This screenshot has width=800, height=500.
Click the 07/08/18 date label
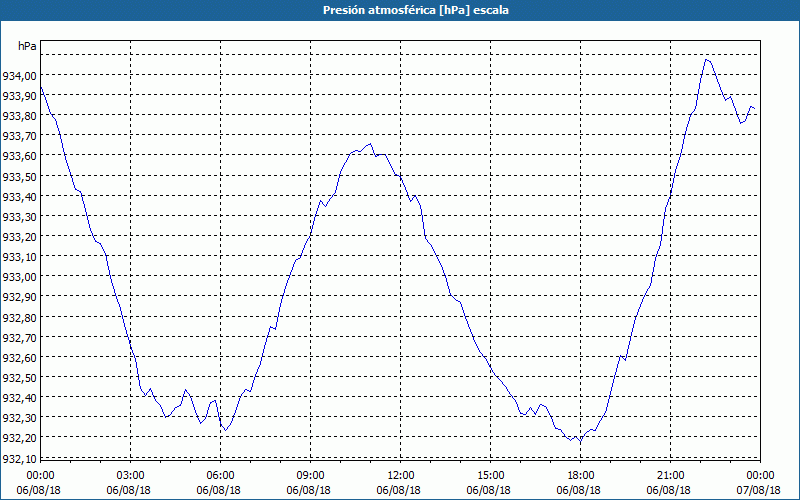point(759,490)
